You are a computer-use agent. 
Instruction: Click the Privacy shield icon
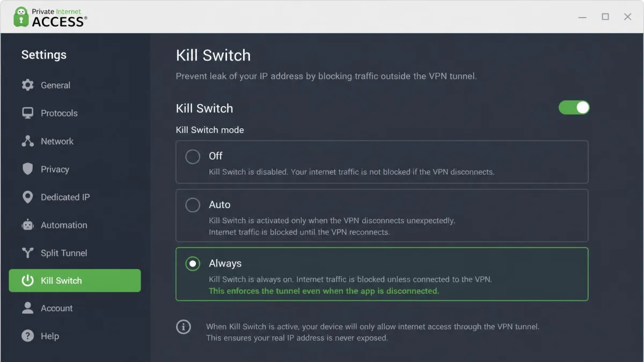pos(28,169)
